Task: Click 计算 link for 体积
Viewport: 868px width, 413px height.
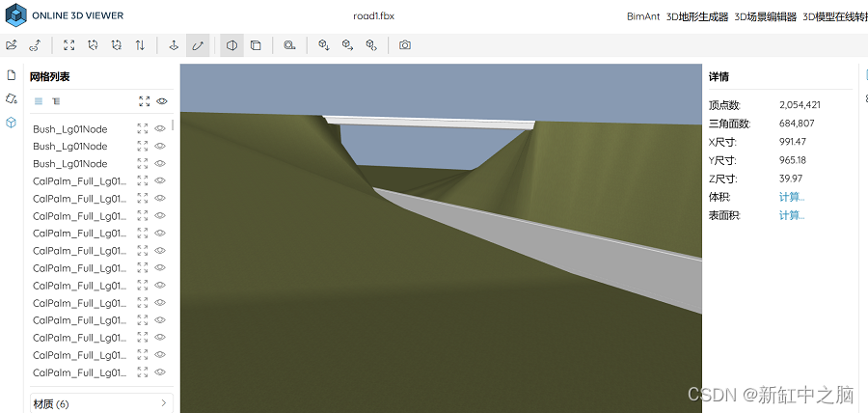Action: 792,197
